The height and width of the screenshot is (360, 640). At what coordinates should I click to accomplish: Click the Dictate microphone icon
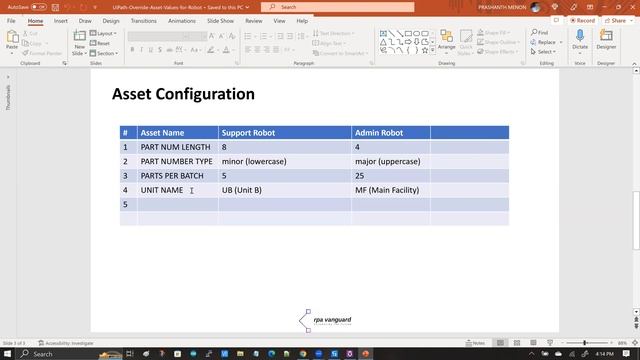click(580, 35)
